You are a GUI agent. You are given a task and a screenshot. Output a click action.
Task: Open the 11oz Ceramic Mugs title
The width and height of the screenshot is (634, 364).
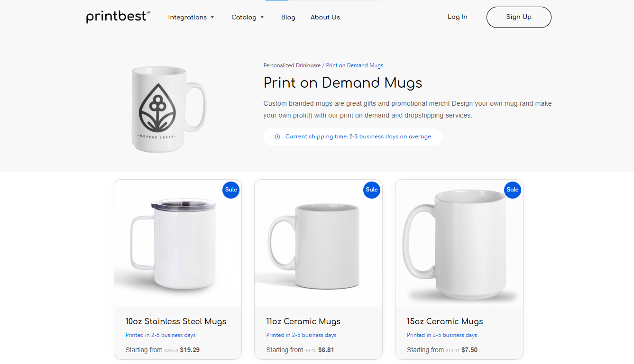[x=303, y=321]
